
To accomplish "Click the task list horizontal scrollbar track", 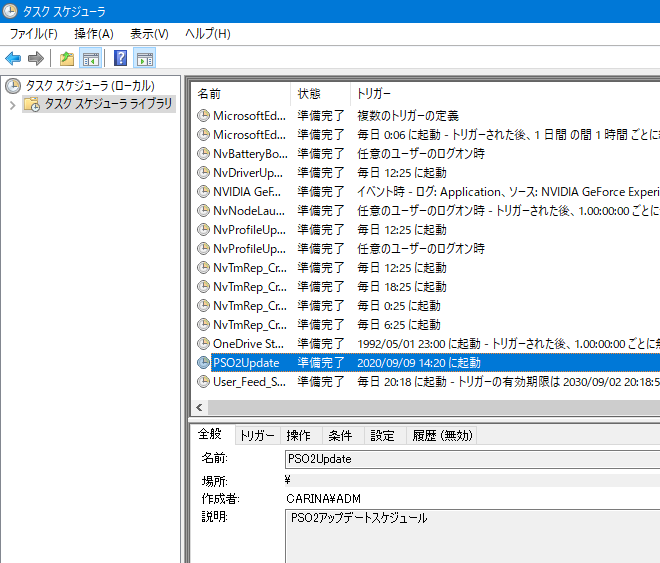I will point(434,407).
